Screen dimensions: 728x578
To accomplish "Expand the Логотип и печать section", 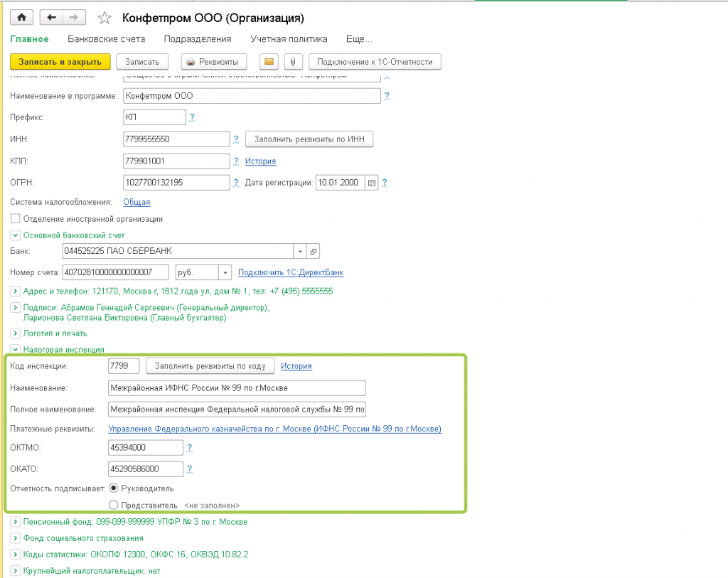I will click(15, 333).
